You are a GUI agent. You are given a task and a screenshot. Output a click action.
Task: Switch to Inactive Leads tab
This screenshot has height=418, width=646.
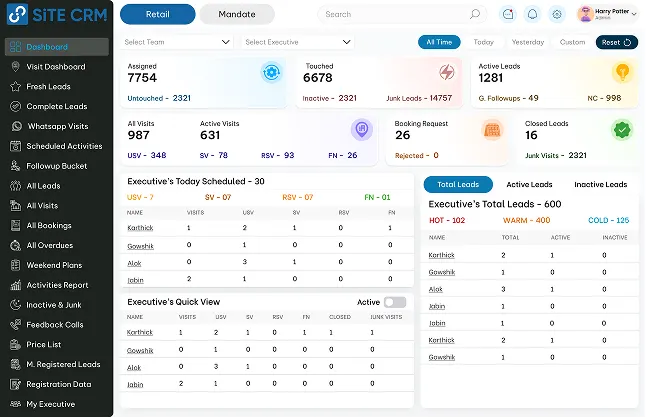point(601,184)
